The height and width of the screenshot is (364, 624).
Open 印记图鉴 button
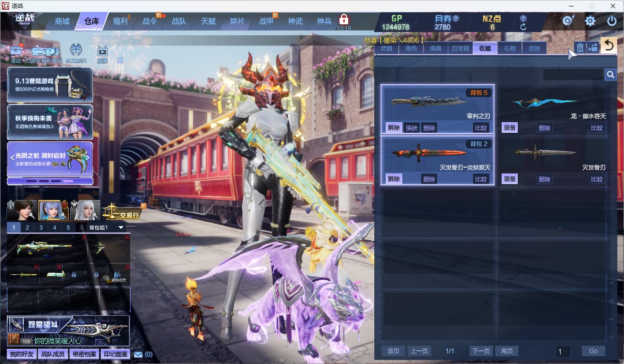pos(115,354)
